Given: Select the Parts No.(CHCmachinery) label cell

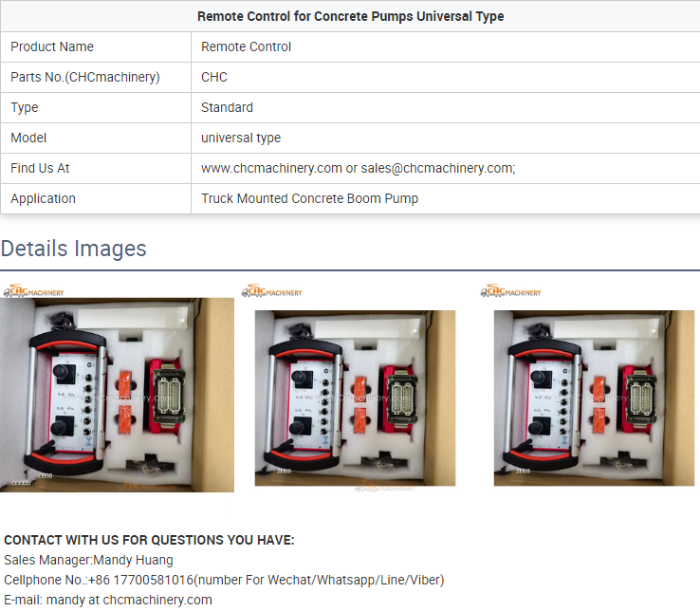Looking at the screenshot, I should coord(96,77).
